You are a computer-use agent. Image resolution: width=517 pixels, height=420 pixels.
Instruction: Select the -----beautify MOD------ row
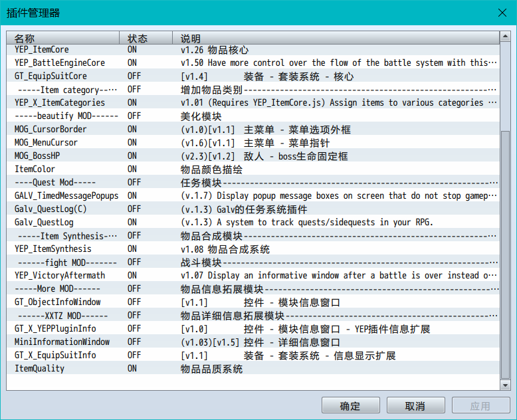pyautogui.click(x=253, y=116)
